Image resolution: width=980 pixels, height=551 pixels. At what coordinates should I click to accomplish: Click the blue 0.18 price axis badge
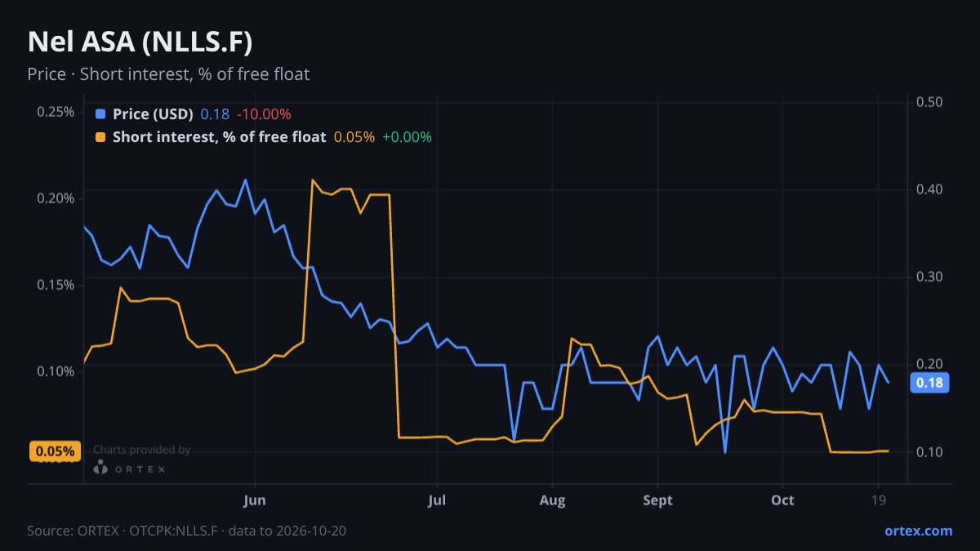tap(929, 383)
